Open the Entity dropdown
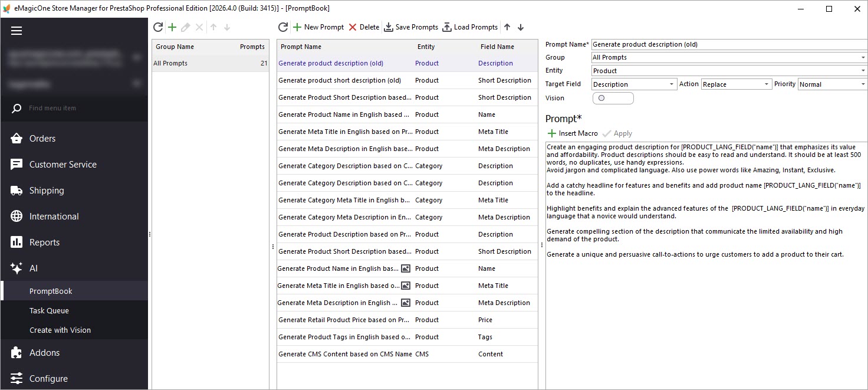The image size is (868, 390). [863, 71]
